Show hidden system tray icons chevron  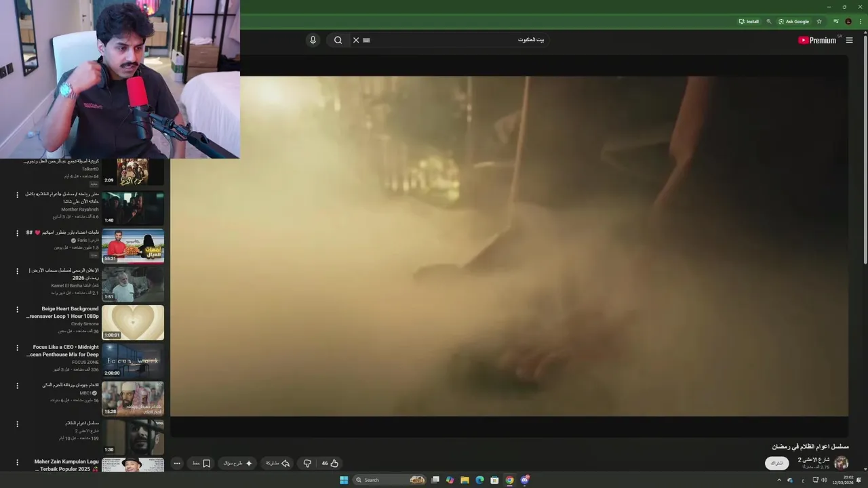778,480
